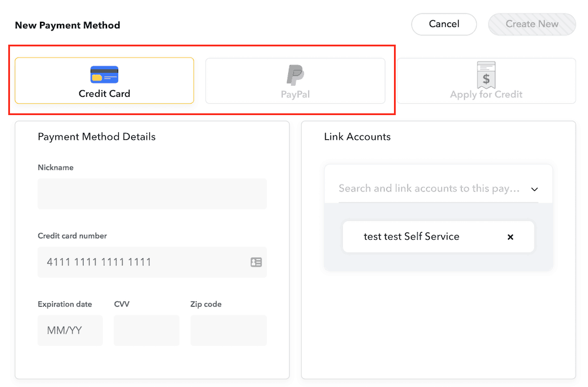Switch to the PayPal payment tab label
588x387 pixels.
pos(295,94)
